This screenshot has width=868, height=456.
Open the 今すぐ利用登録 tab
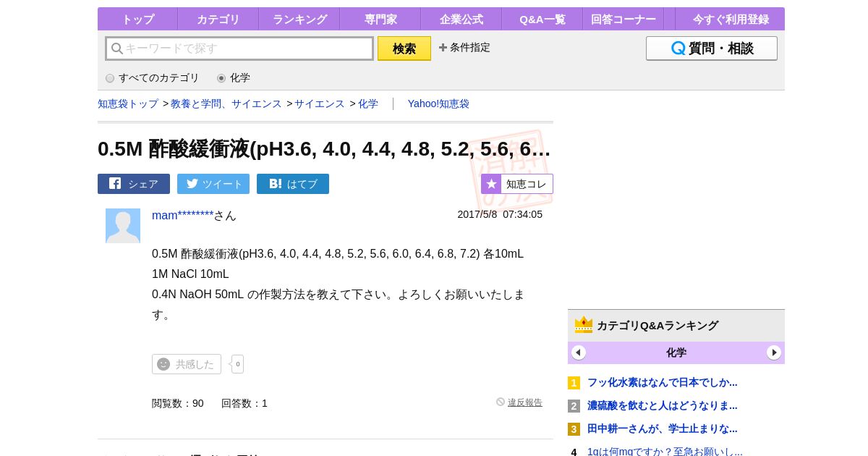[x=731, y=19]
